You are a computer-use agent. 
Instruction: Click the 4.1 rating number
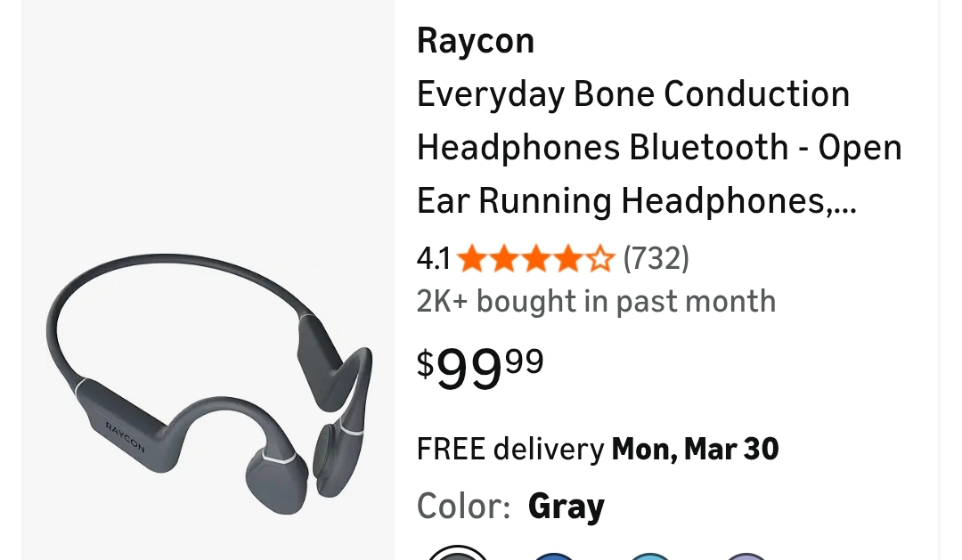[434, 258]
